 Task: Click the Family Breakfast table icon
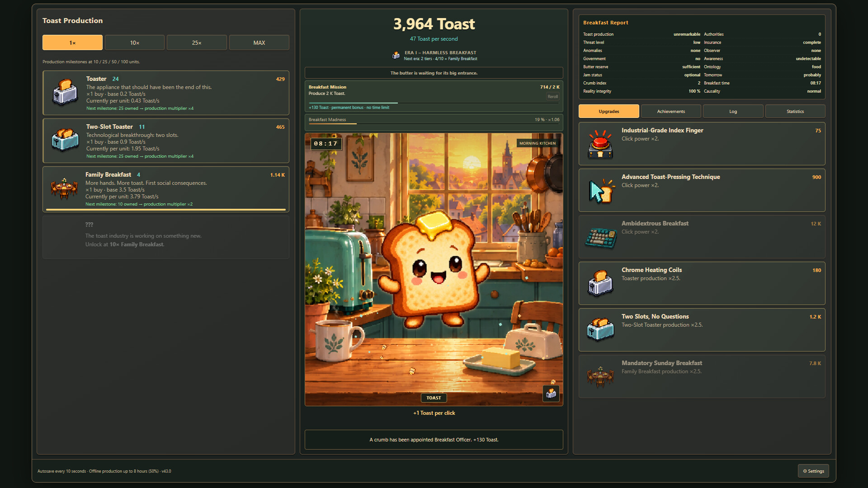64,188
